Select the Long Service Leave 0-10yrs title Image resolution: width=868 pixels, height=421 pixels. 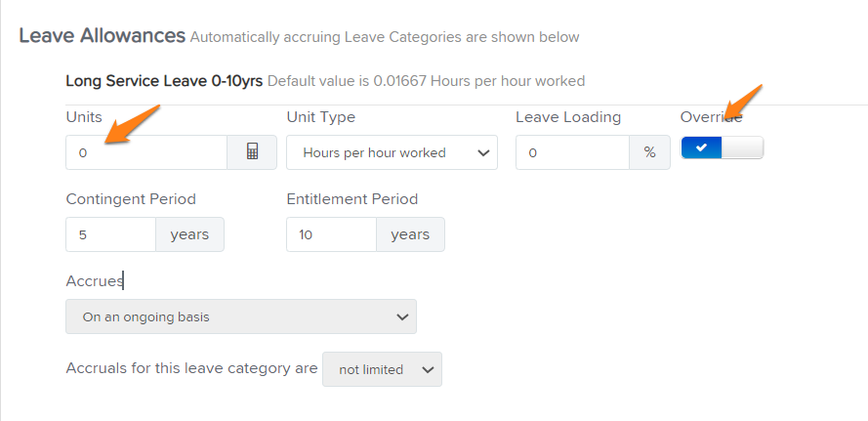pyautogui.click(x=164, y=81)
